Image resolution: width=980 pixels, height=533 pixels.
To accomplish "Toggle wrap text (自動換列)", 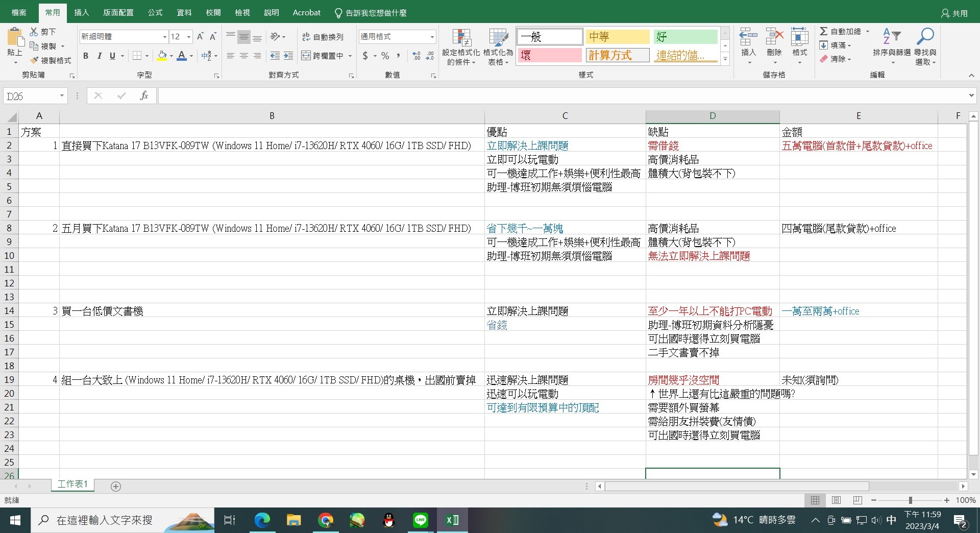I will 323,37.
